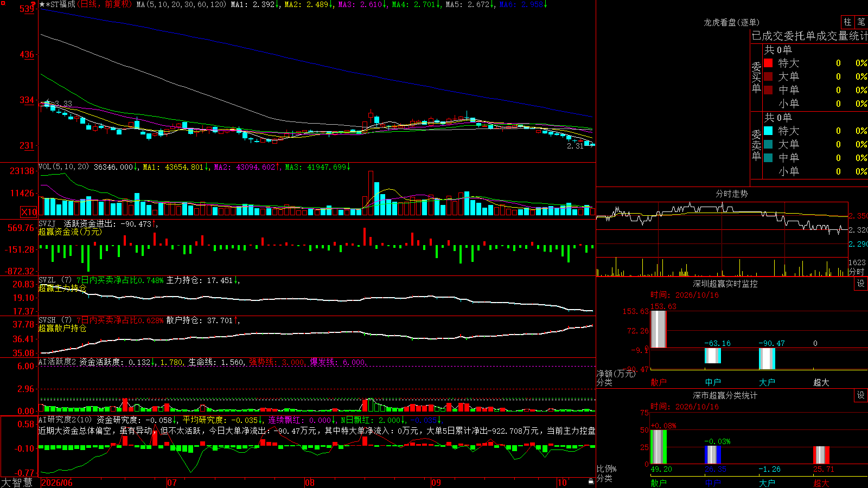868x488 pixels.
Task: Click the dark red 大单 buy swatch
Action: pos(768,76)
